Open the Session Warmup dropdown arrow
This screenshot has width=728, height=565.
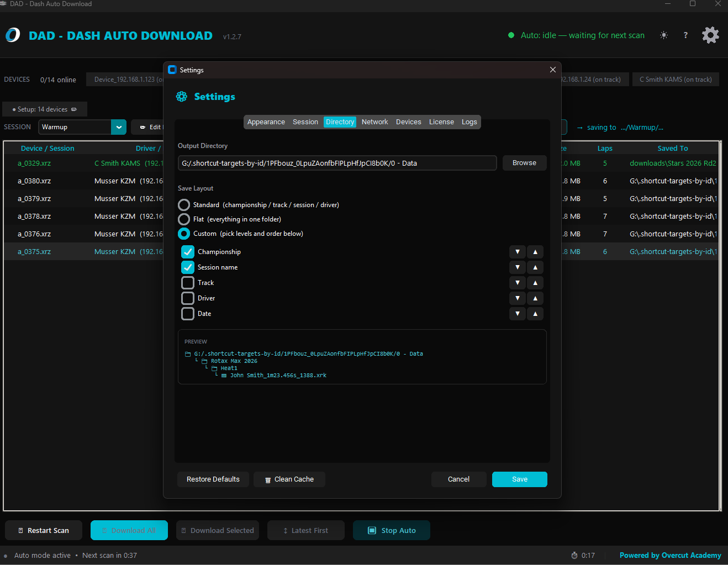coord(119,127)
